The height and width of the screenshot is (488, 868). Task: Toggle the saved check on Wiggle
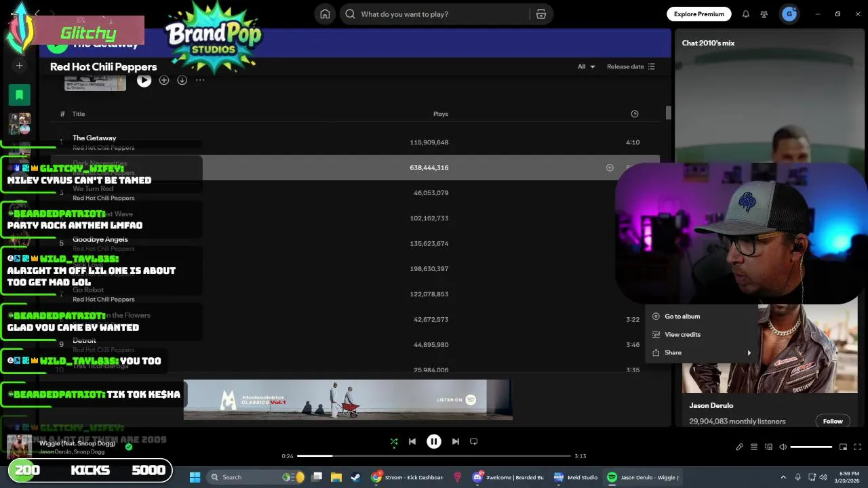click(129, 447)
